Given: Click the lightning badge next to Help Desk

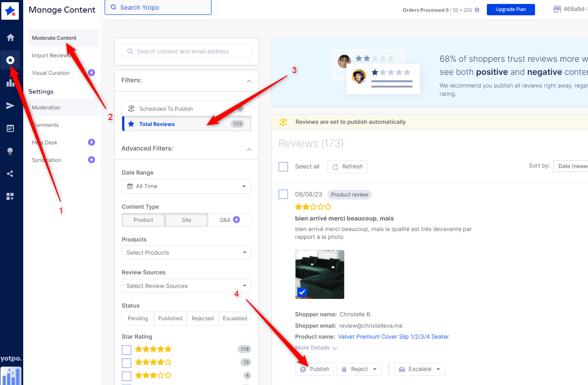Looking at the screenshot, I should point(92,142).
